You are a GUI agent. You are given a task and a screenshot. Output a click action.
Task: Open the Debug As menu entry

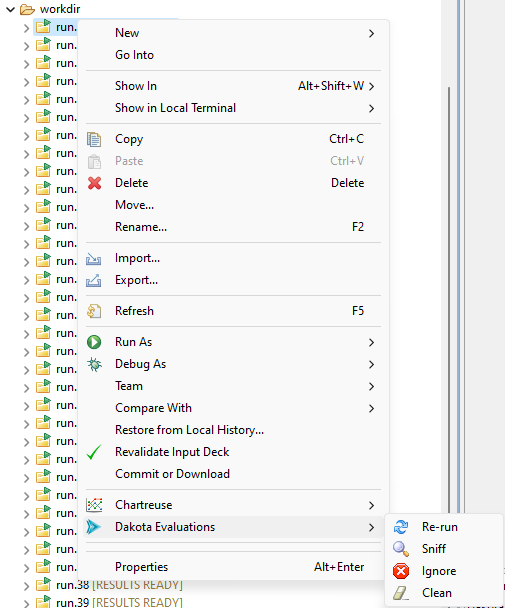[x=233, y=364]
